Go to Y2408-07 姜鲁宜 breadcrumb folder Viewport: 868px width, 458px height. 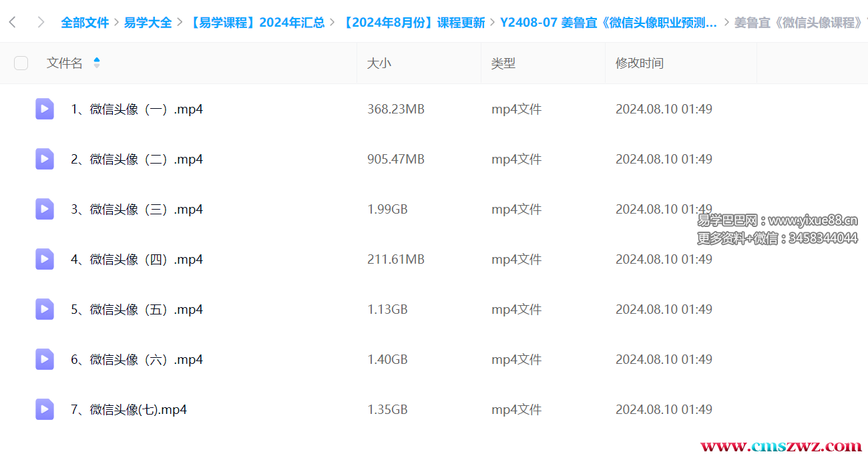(x=608, y=23)
